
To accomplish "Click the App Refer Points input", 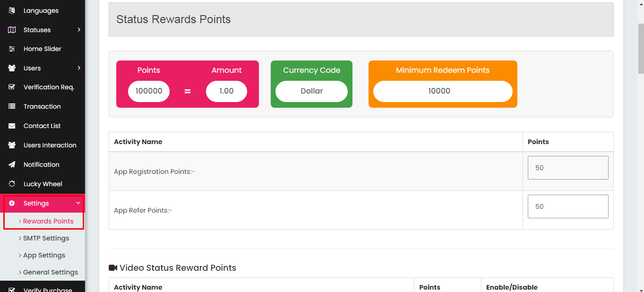I will [568, 206].
